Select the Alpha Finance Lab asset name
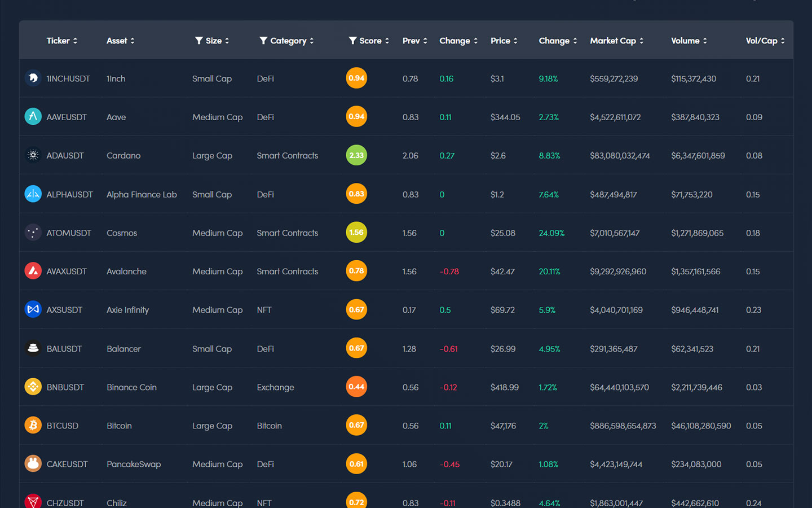 [142, 194]
